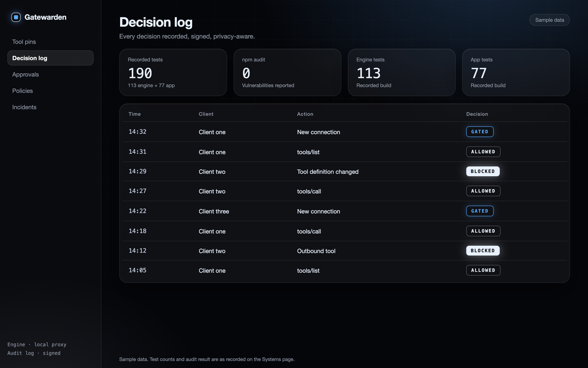Click the GATED badge for 14:22

[480, 211]
